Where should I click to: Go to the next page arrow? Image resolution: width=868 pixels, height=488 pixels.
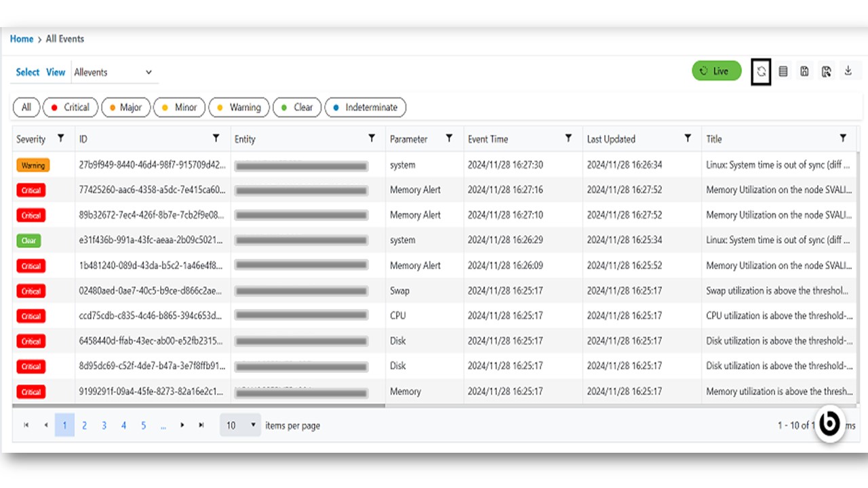[x=182, y=425]
